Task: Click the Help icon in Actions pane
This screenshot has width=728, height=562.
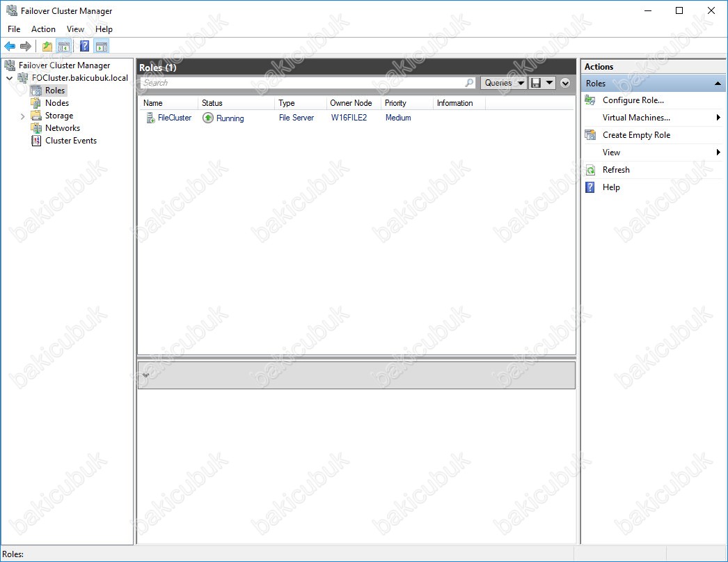Action: pos(590,187)
